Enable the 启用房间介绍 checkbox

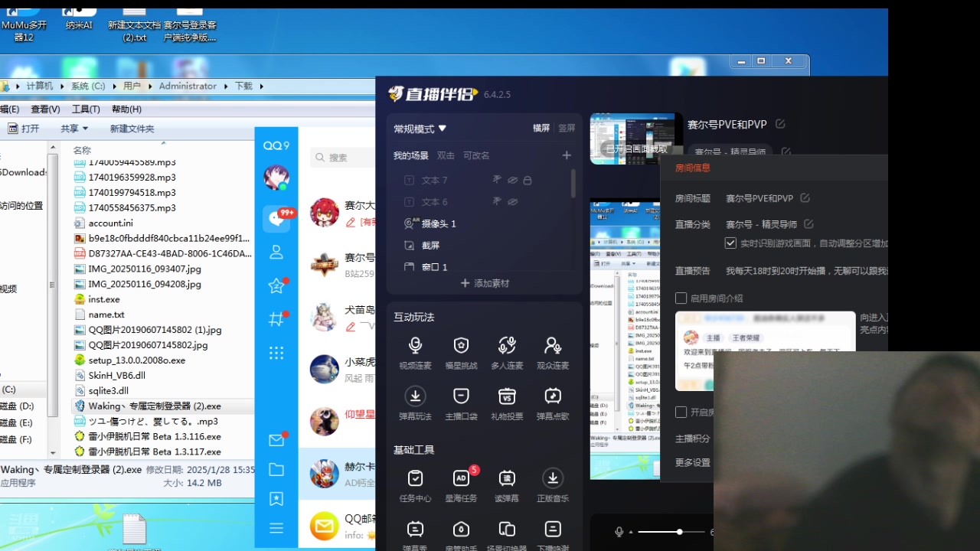tap(681, 298)
